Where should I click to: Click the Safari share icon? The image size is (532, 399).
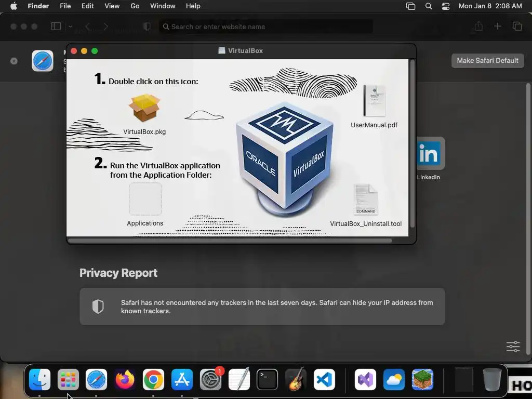478,26
